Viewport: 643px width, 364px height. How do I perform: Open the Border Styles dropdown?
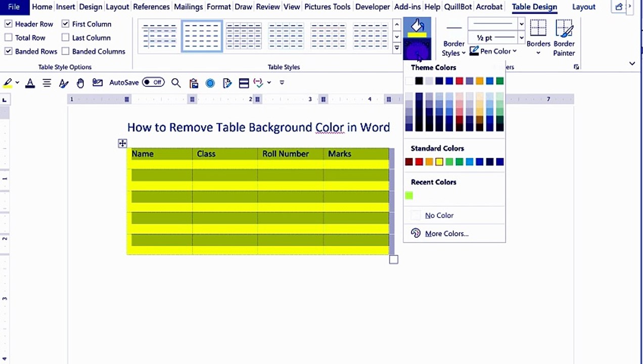click(453, 48)
